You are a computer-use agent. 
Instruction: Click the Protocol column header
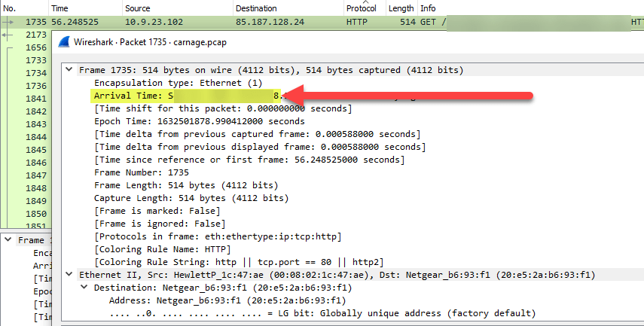coord(361,8)
